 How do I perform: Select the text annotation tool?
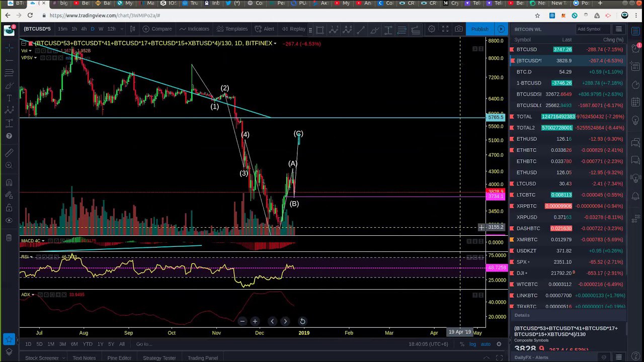[x=9, y=98]
